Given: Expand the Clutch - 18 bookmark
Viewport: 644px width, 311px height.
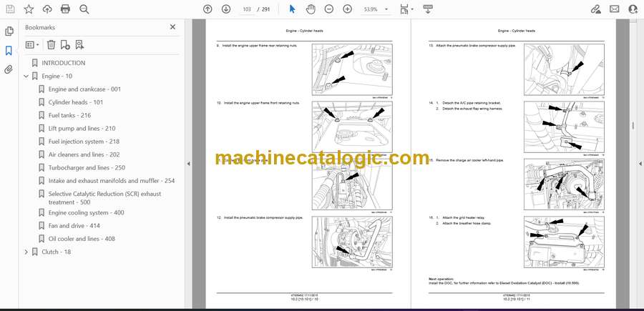Looking at the screenshot, I should (x=26, y=252).
